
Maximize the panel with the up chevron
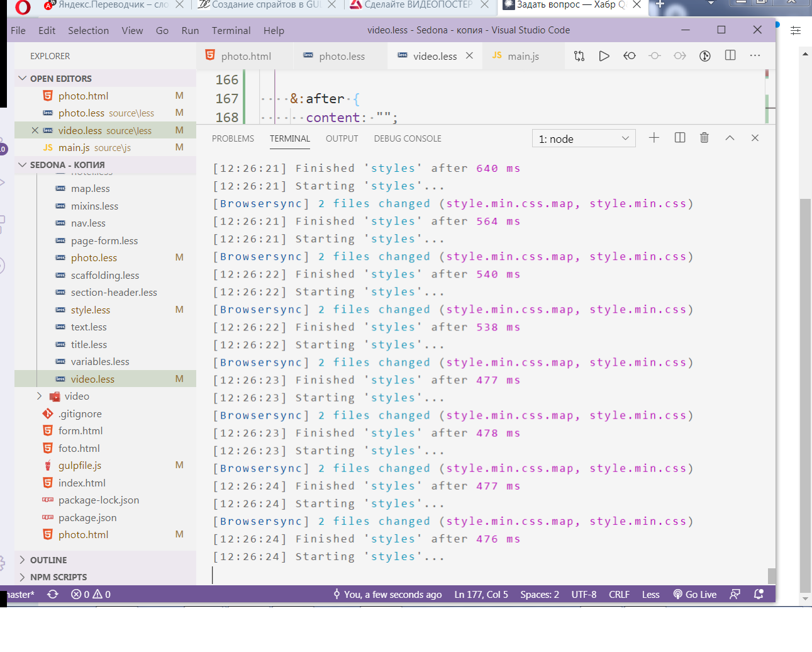pos(730,138)
